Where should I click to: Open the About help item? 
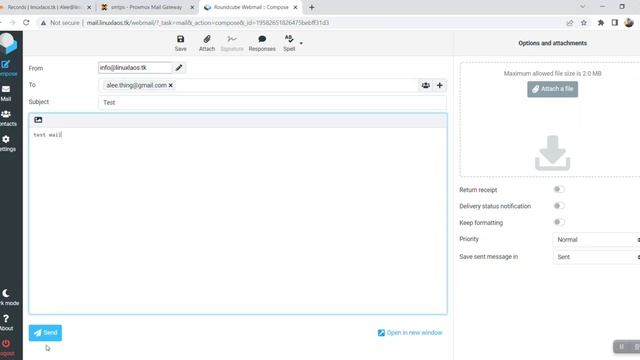[6, 322]
